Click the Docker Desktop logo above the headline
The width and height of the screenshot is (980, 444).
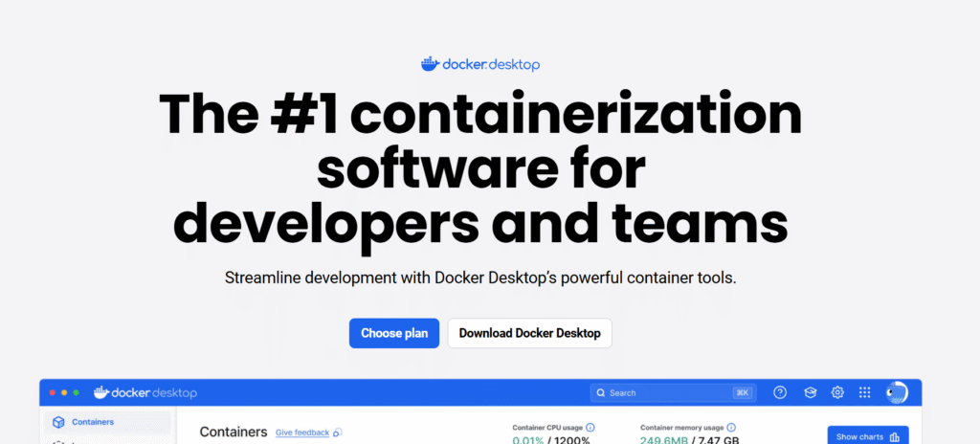pyautogui.click(x=479, y=65)
